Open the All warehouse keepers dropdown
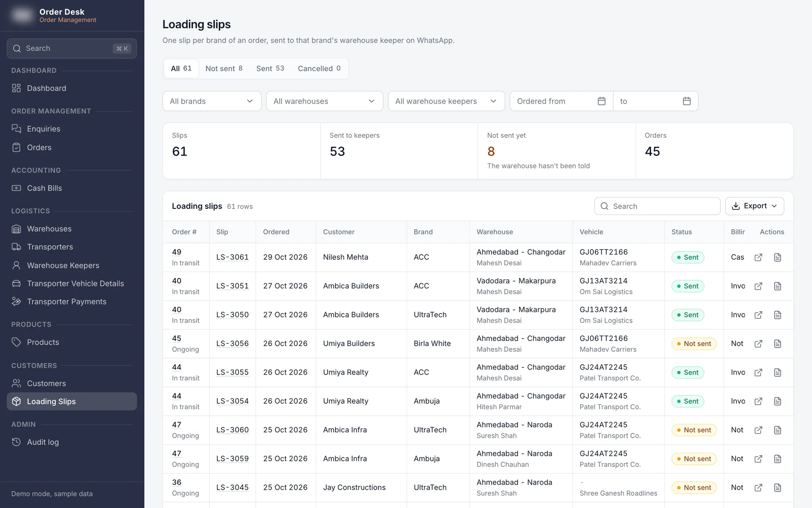 click(446, 101)
